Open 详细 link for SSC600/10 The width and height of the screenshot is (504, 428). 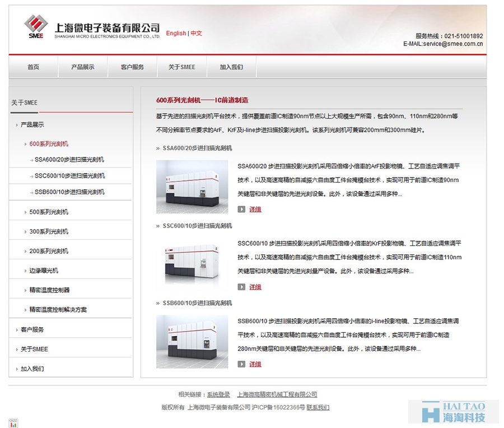(x=255, y=287)
